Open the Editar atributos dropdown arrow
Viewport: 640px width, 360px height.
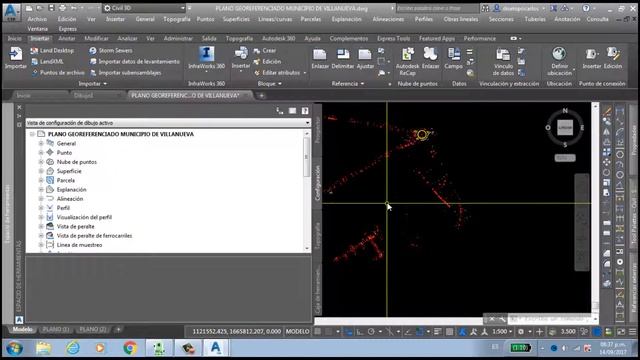[x=305, y=73]
